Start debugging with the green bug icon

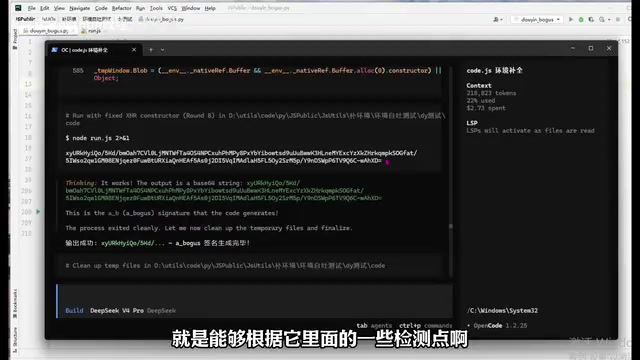(x=581, y=19)
